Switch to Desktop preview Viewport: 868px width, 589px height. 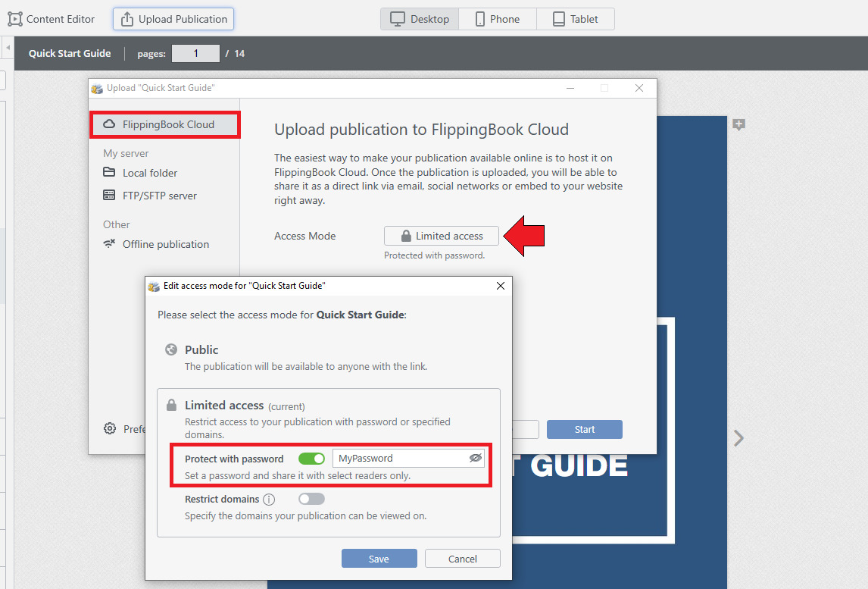tap(420, 19)
